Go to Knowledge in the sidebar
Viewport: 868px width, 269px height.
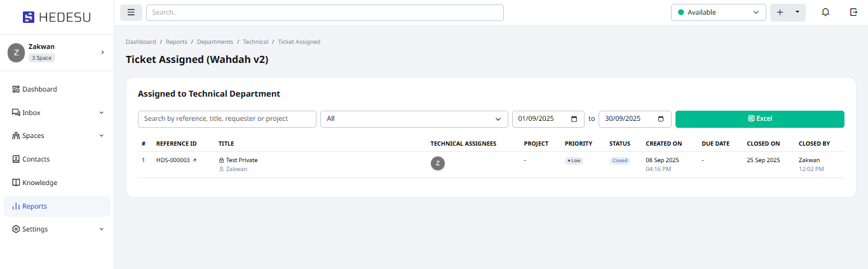coord(39,183)
